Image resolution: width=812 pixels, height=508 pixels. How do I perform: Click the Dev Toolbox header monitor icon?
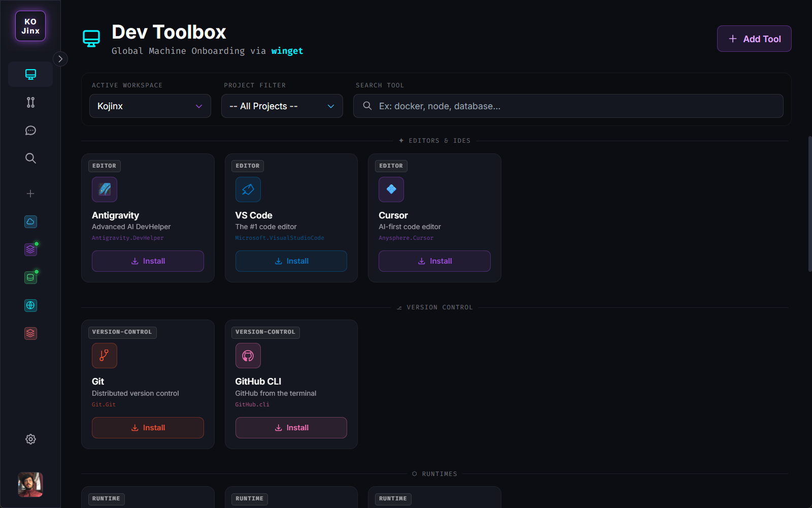point(91,39)
